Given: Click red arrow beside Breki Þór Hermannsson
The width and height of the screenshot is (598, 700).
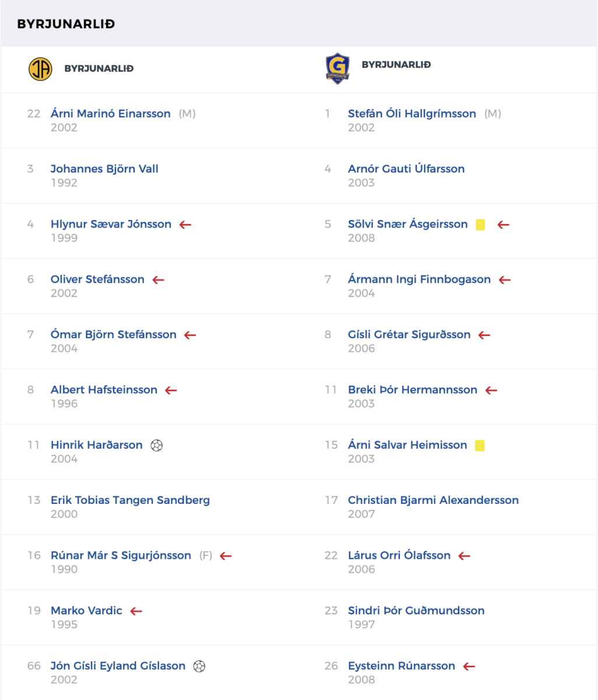Looking at the screenshot, I should click(491, 390).
